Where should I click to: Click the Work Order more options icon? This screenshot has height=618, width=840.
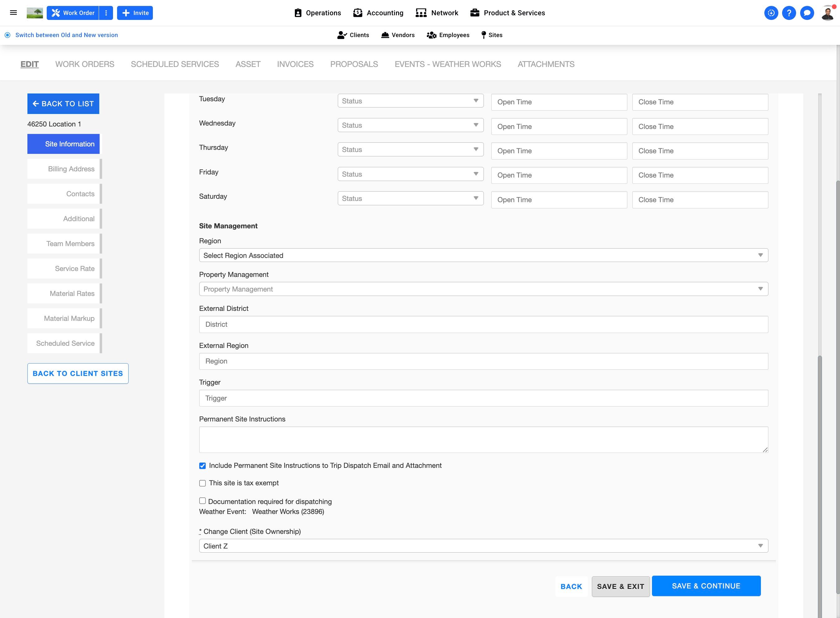(106, 13)
